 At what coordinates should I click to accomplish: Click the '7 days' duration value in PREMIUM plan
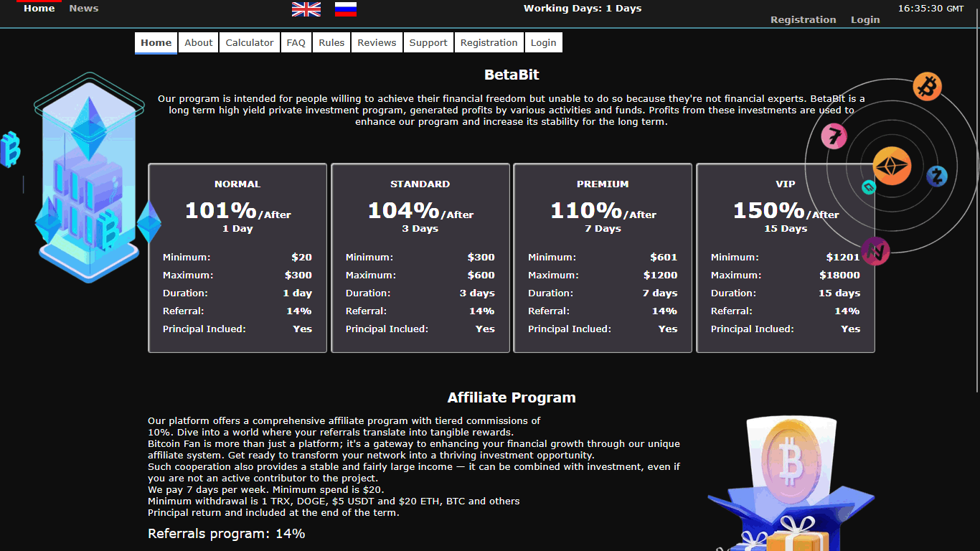pyautogui.click(x=660, y=293)
